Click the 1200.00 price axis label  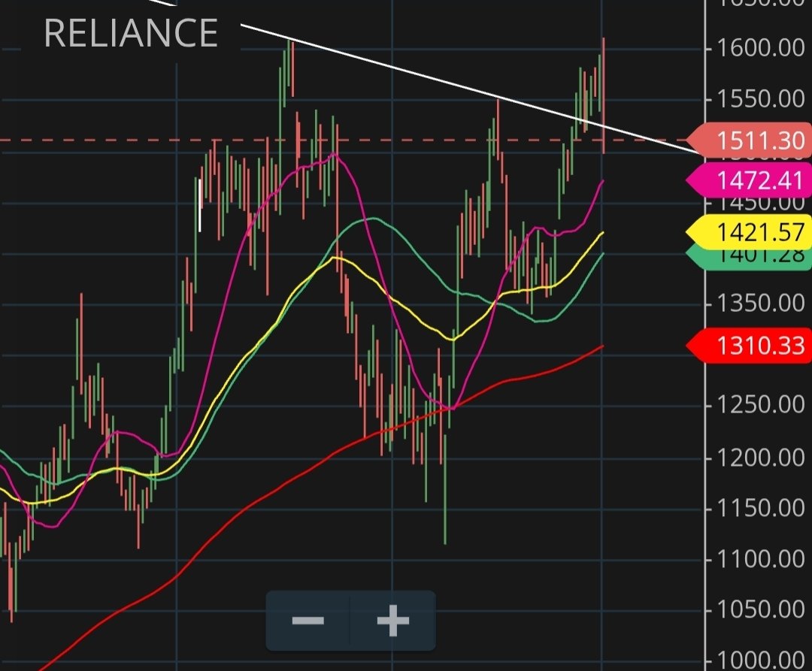(x=761, y=458)
